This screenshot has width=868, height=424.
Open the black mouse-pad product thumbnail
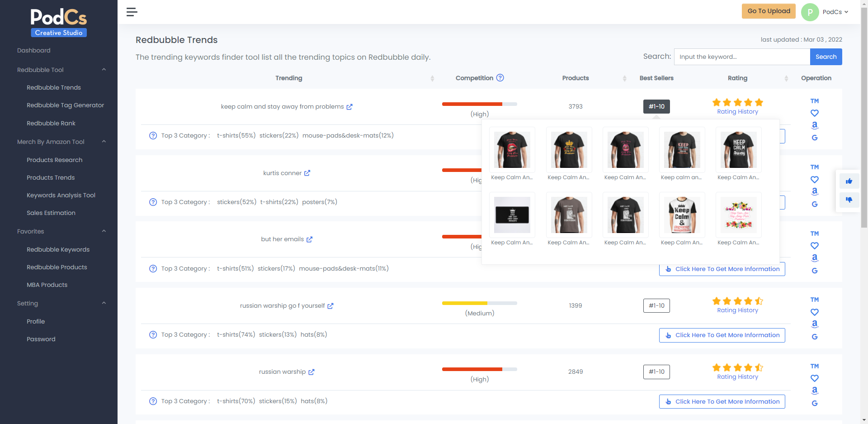tap(512, 215)
